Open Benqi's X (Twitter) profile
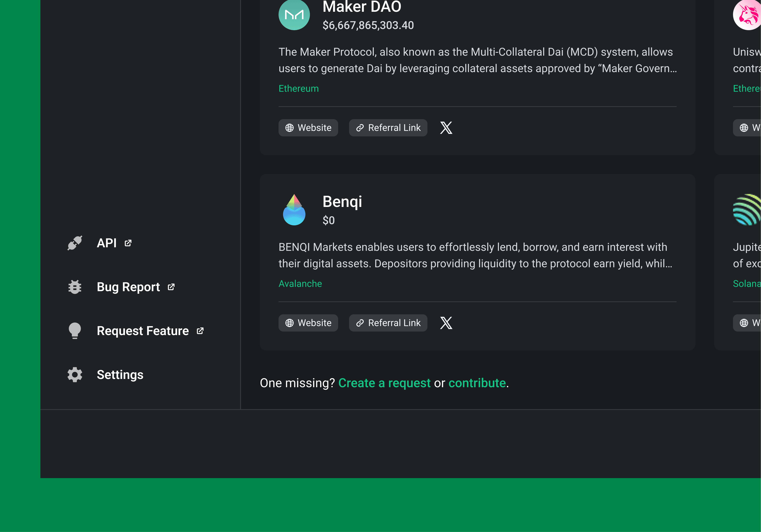The height and width of the screenshot is (532, 761). [446, 323]
